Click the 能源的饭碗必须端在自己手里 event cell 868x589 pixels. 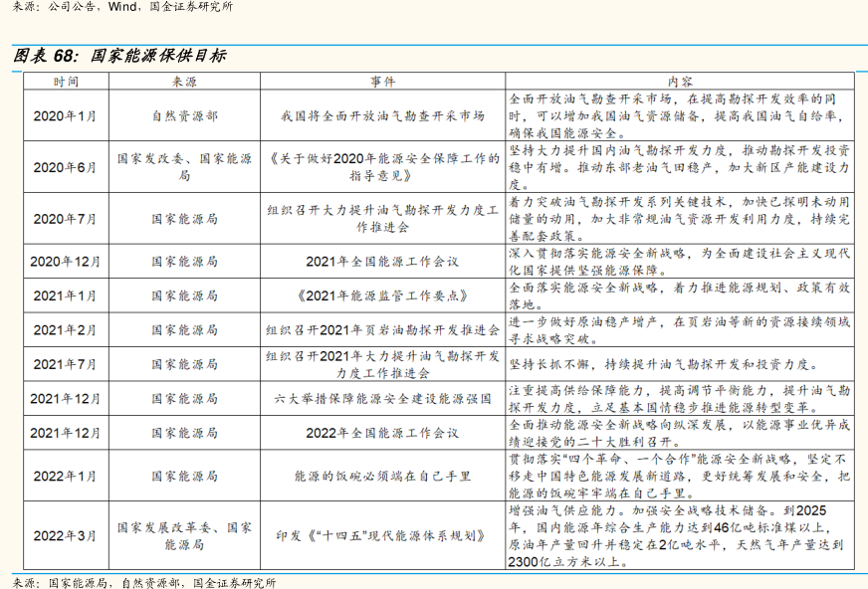click(x=383, y=476)
